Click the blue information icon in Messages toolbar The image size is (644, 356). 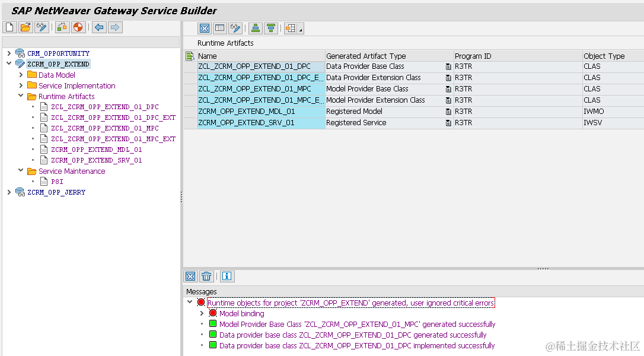click(x=227, y=276)
